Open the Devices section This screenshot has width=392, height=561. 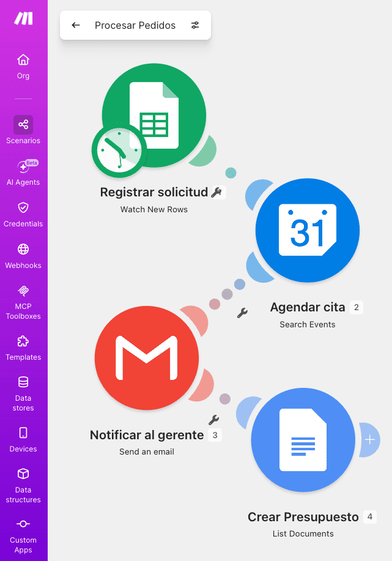23,440
